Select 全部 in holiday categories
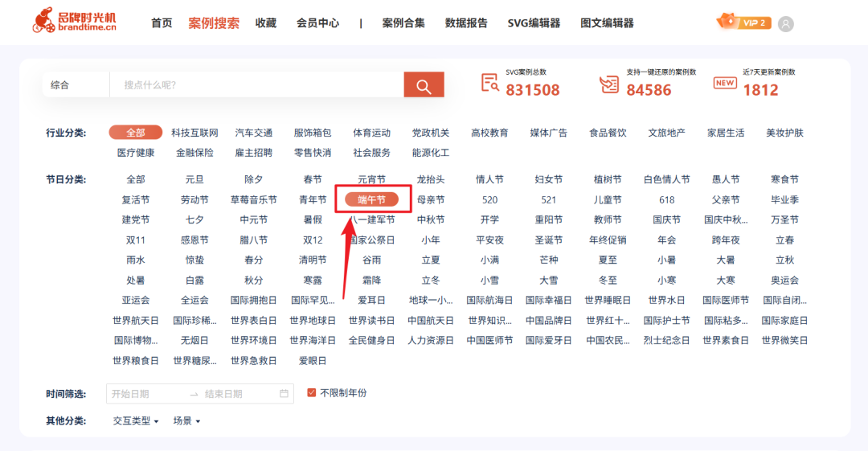Screen dimensions: 868x451 tap(136, 179)
